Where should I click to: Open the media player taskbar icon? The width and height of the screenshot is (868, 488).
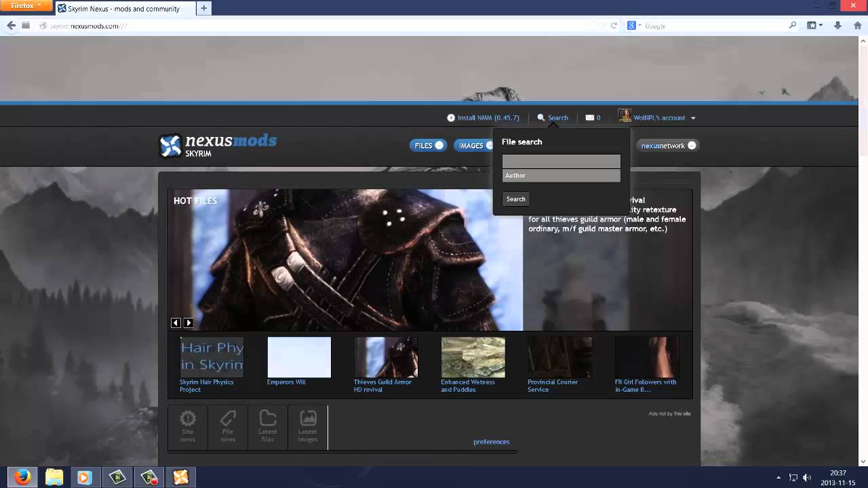pyautogui.click(x=84, y=477)
